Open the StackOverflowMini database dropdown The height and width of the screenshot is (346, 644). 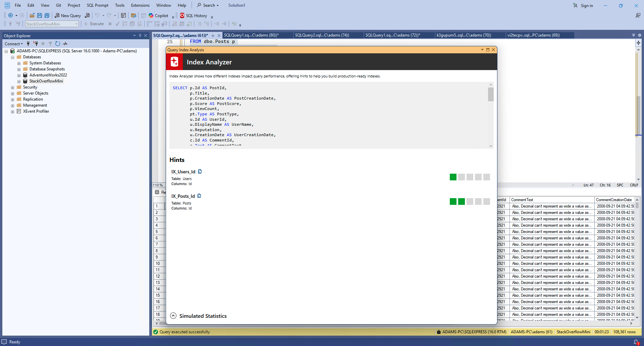click(x=76, y=24)
